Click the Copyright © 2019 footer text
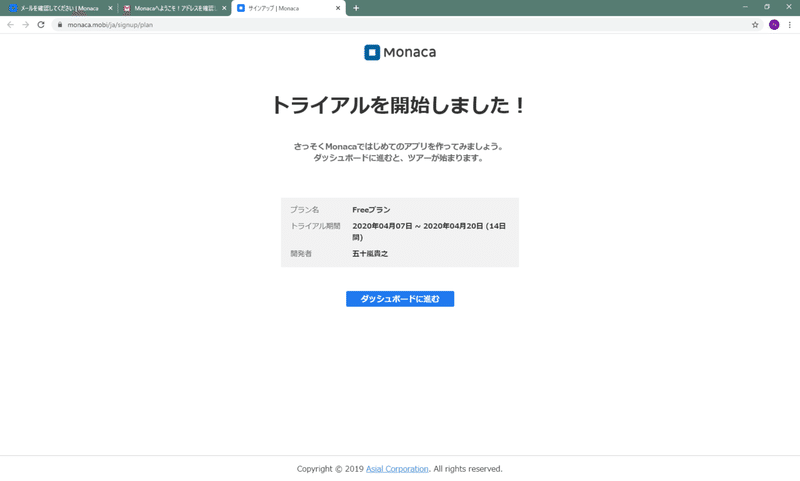The image size is (800, 481). pyautogui.click(x=330, y=469)
